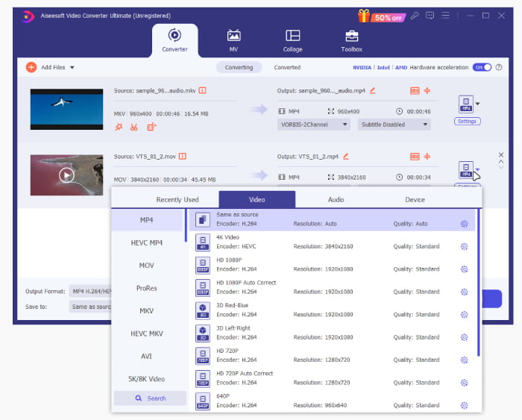The image size is (522, 420).
Task: Click the scissors cut icon for MKV file
Action: [x=133, y=127]
